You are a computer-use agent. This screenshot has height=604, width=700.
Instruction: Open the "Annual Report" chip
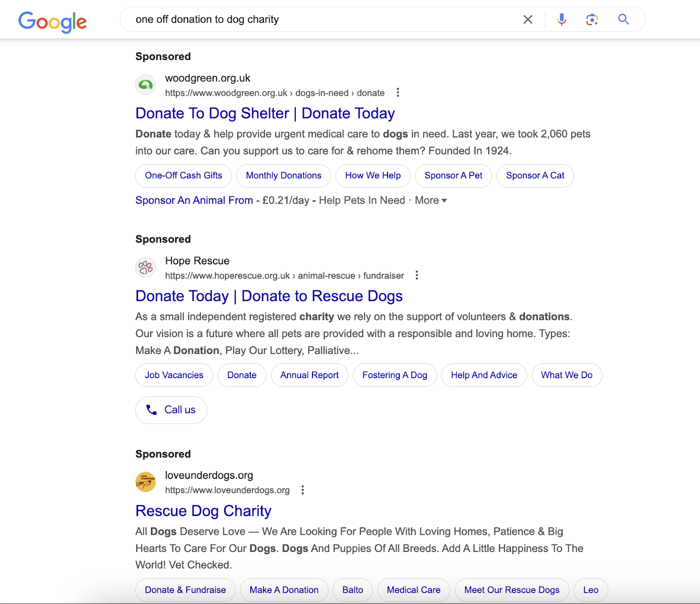(309, 375)
